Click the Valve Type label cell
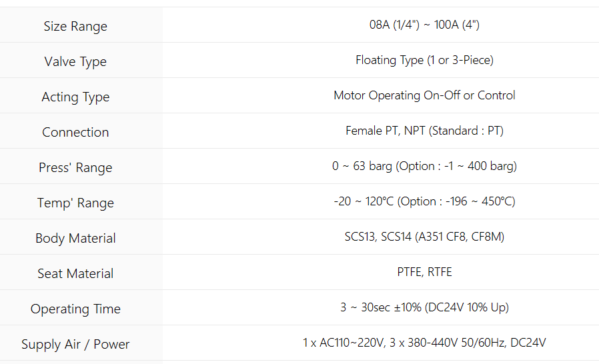 tap(75, 62)
